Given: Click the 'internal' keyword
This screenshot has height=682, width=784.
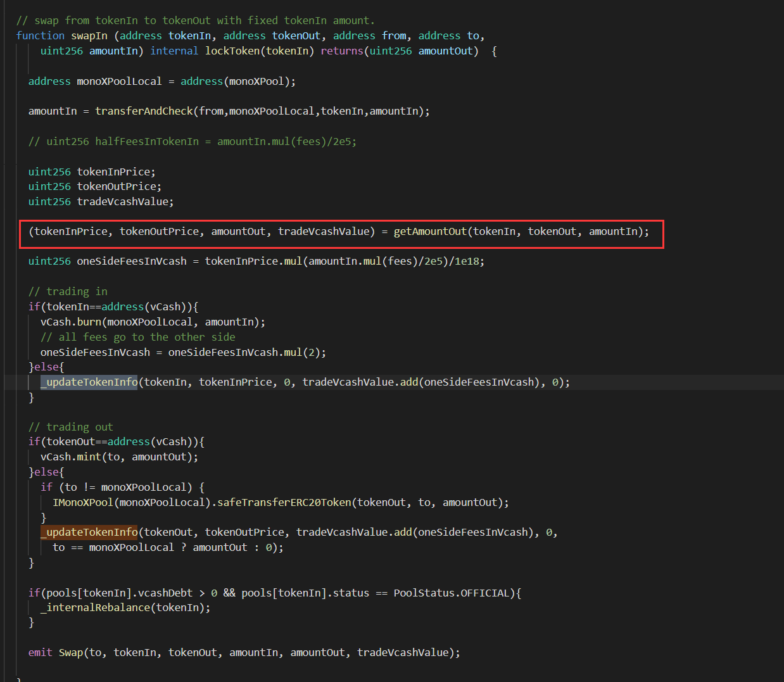Looking at the screenshot, I should pos(174,51).
